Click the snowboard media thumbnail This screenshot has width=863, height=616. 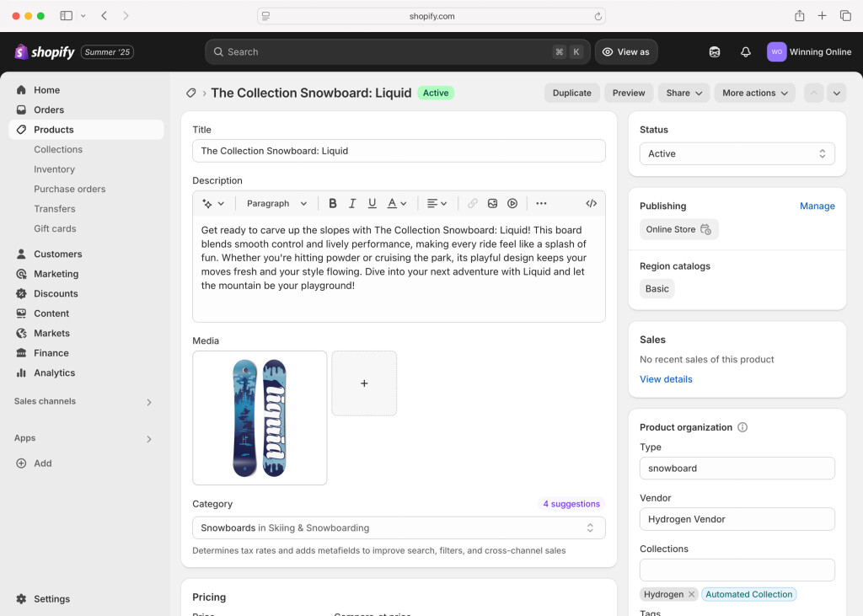pyautogui.click(x=260, y=418)
